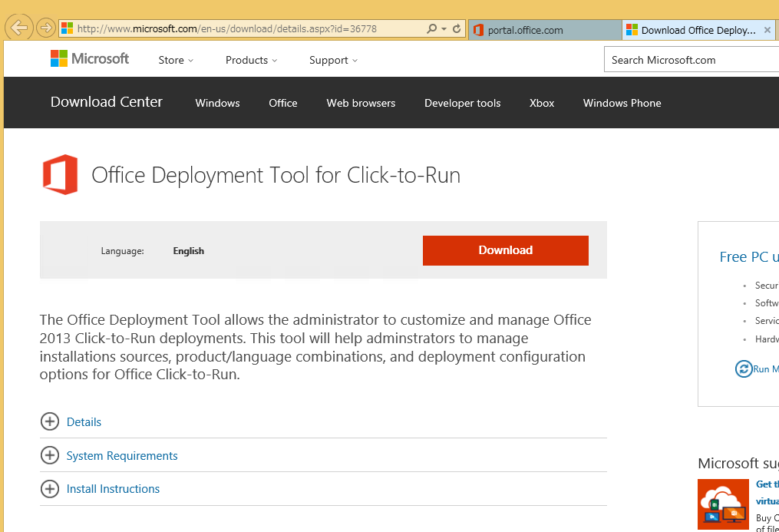Click the page Refresh icon
Viewport: 779px width, 532px height.
tap(457, 29)
